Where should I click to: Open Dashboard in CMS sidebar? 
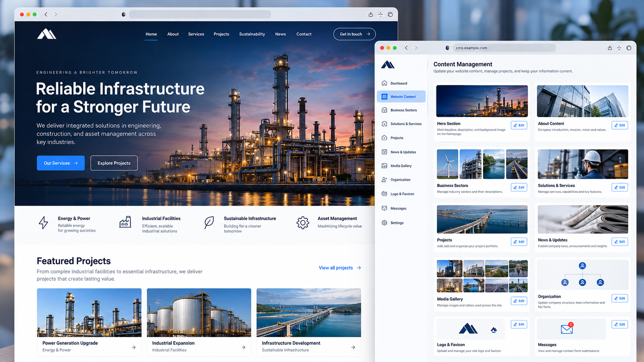[398, 83]
